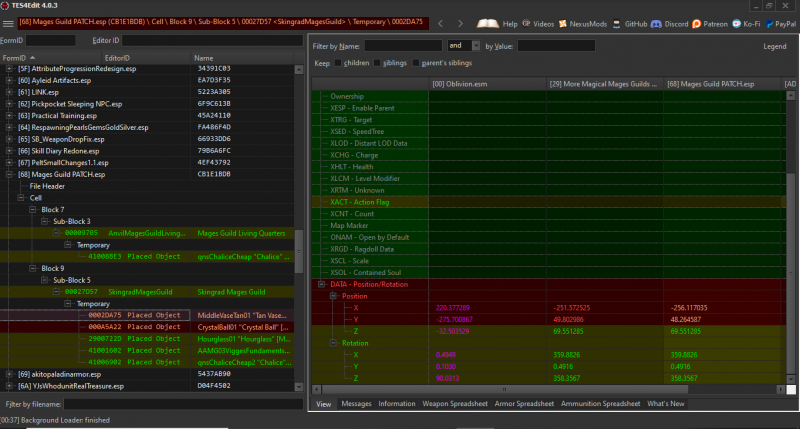The height and width of the screenshot is (429, 800).
Task: Select the [60] Ayleid Artifacts.esp row
Action: [146, 80]
